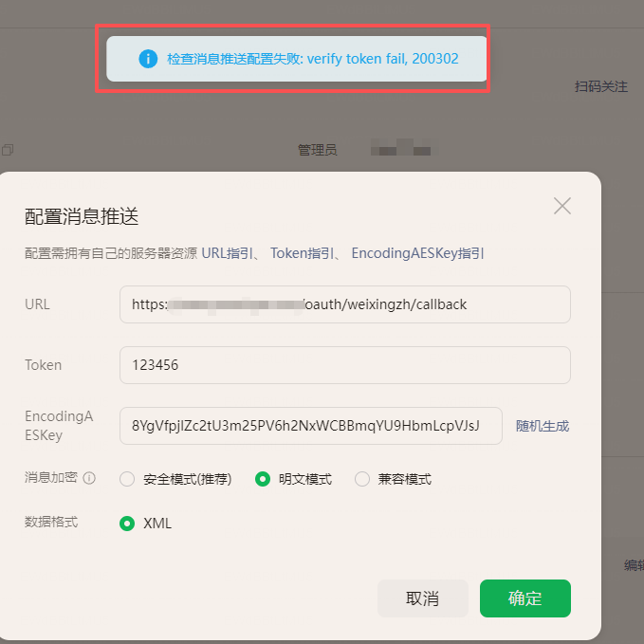Click the info icon in the error notification
Image resolution: width=644 pixels, height=644 pixels.
tap(148, 59)
